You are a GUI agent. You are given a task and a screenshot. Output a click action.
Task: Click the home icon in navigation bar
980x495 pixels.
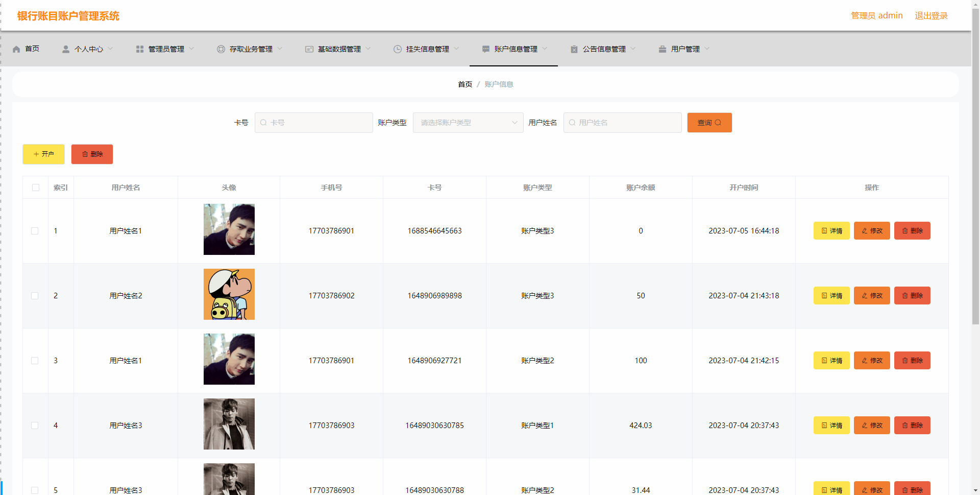point(16,49)
